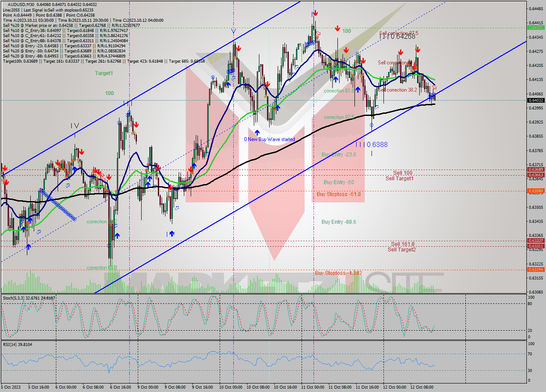Screen dimensions: 546x392
Task: Click the 'Sell correction 87.5' label
Action: click(x=398, y=33)
